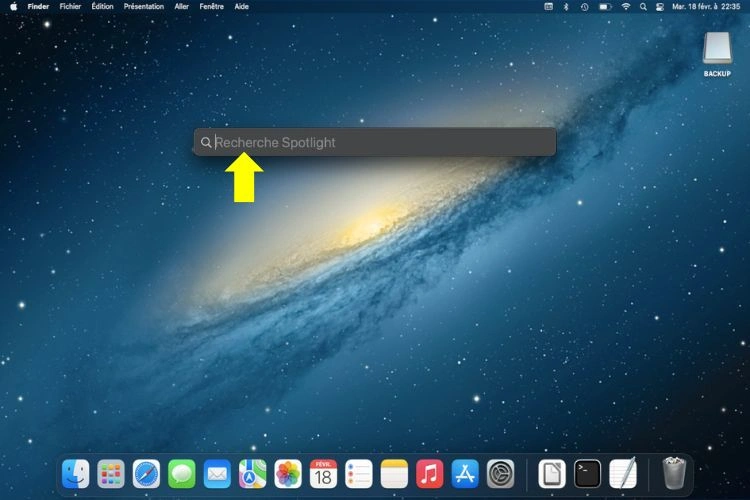This screenshot has width=750, height=500.
Task: Open Photos from the Dock
Action: click(x=288, y=474)
